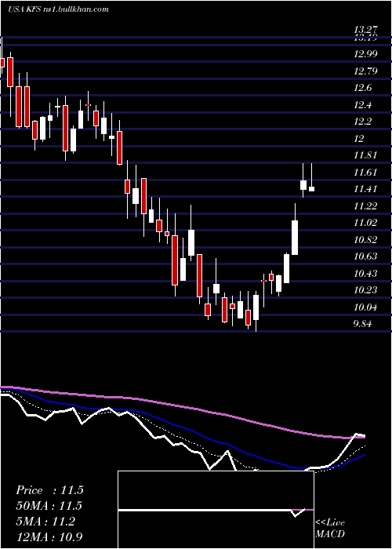Select the 11.22 price axis label
392x549 pixels.
point(365,205)
